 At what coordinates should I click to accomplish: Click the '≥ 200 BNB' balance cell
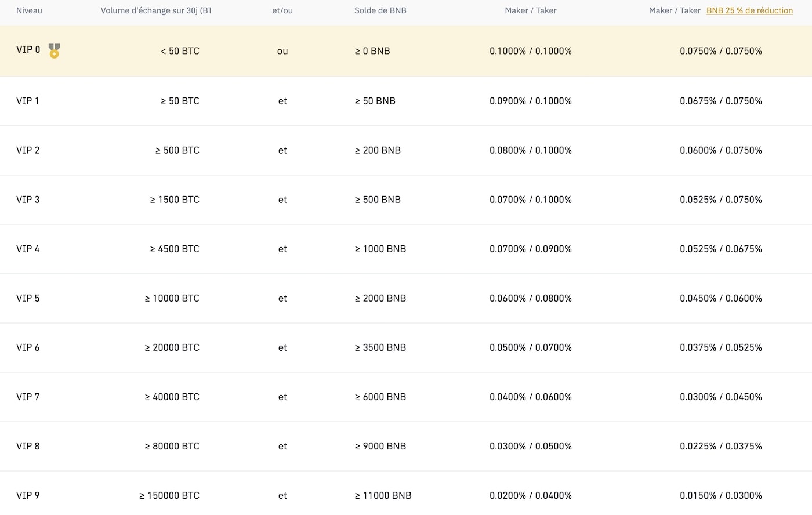378,150
